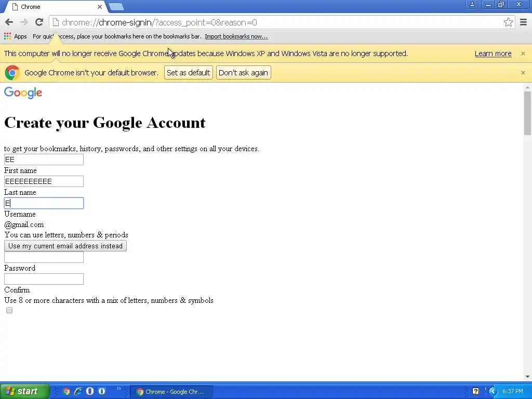Click into the Username input field

44,203
